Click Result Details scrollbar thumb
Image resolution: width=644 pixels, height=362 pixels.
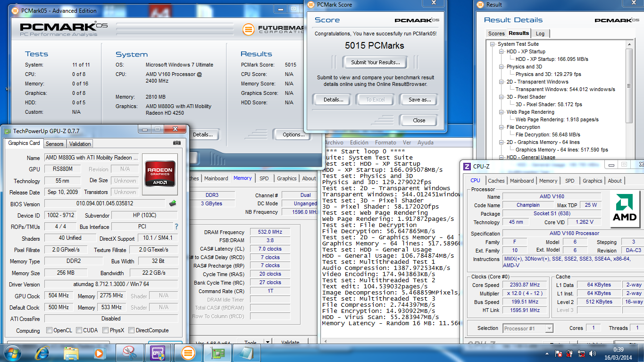[629, 85]
